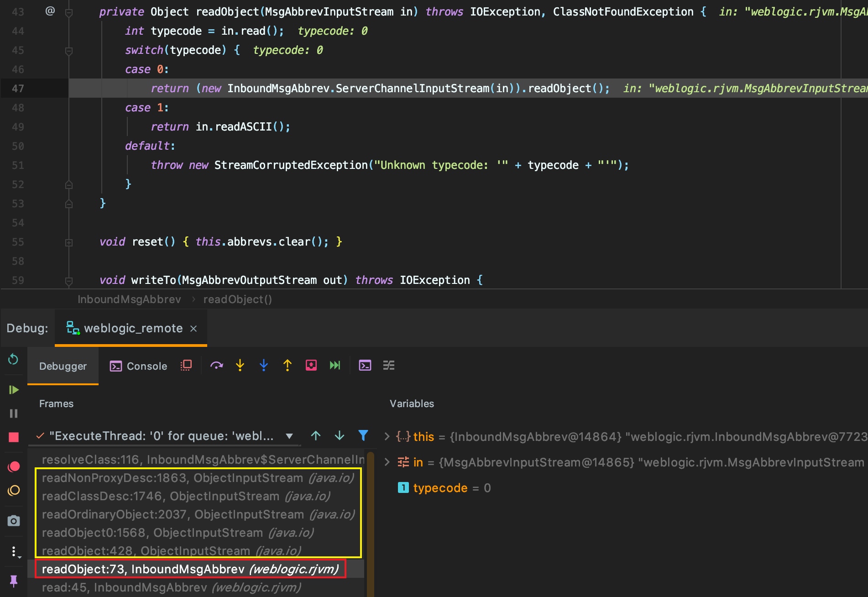Click the InboundMsgAbbrev breadcrumb link
The image size is (868, 597).
[x=129, y=299]
